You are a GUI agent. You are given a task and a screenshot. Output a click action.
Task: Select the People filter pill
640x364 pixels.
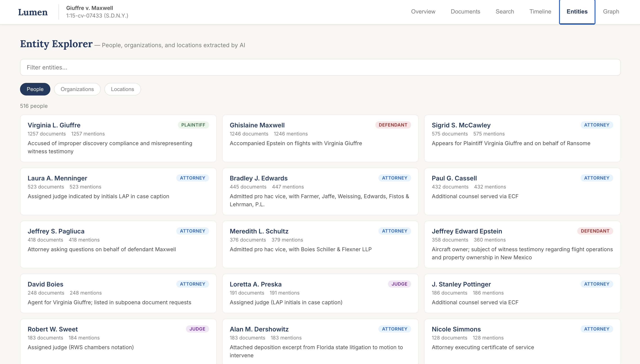coord(35,89)
